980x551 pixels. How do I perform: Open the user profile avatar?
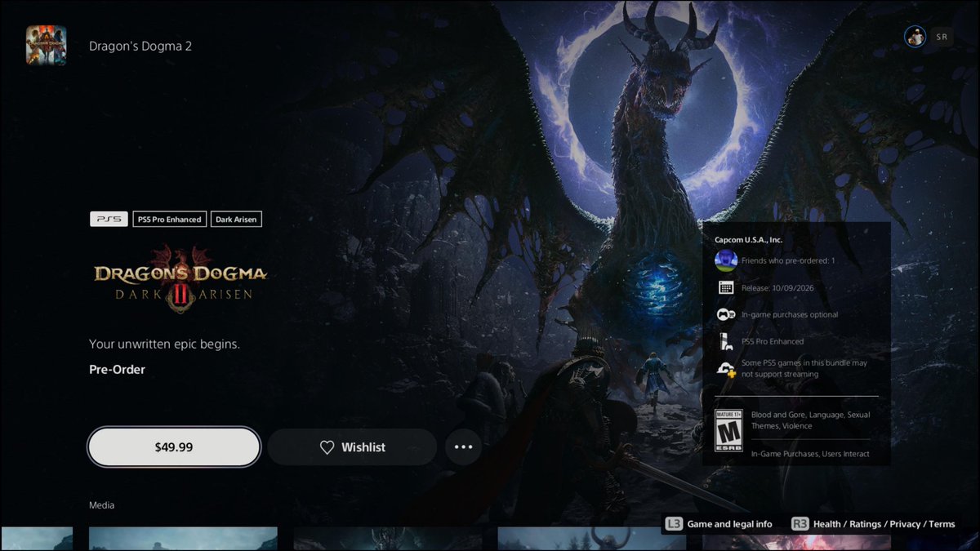tap(915, 37)
